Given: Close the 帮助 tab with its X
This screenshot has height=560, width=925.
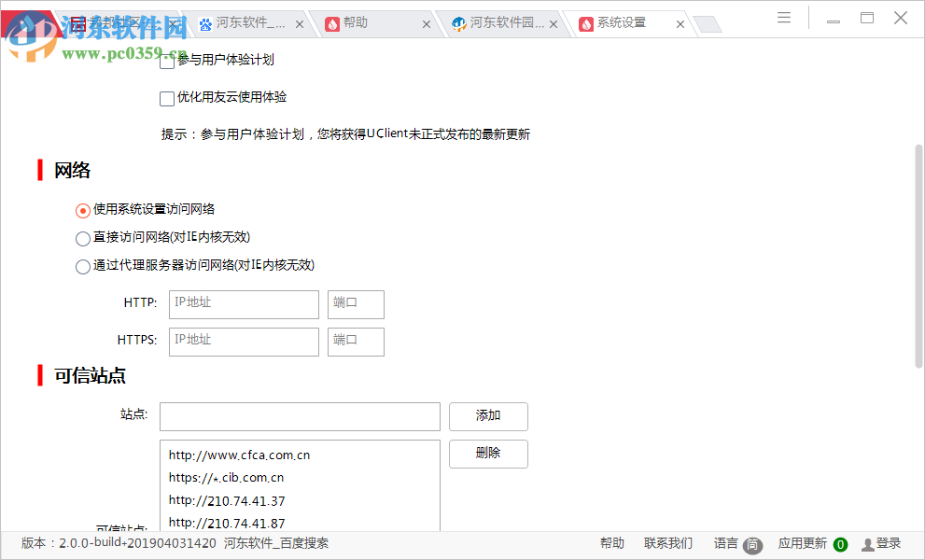Looking at the screenshot, I should [427, 23].
